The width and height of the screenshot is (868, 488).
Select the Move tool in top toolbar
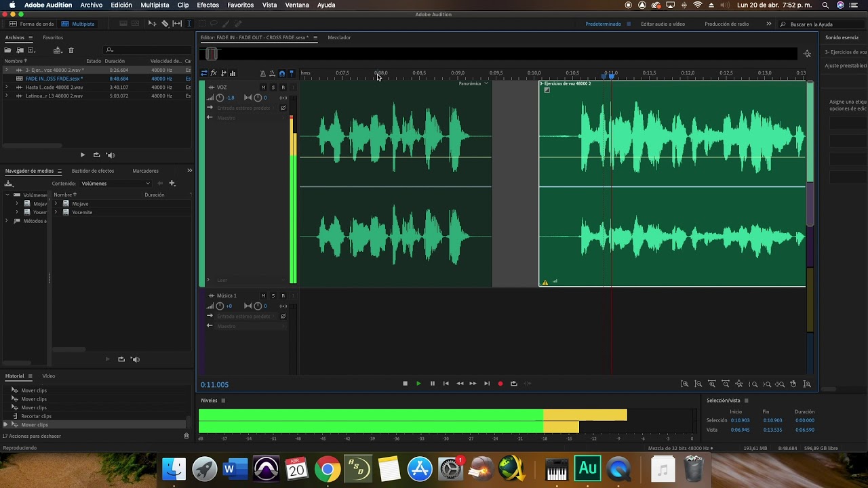tap(152, 24)
